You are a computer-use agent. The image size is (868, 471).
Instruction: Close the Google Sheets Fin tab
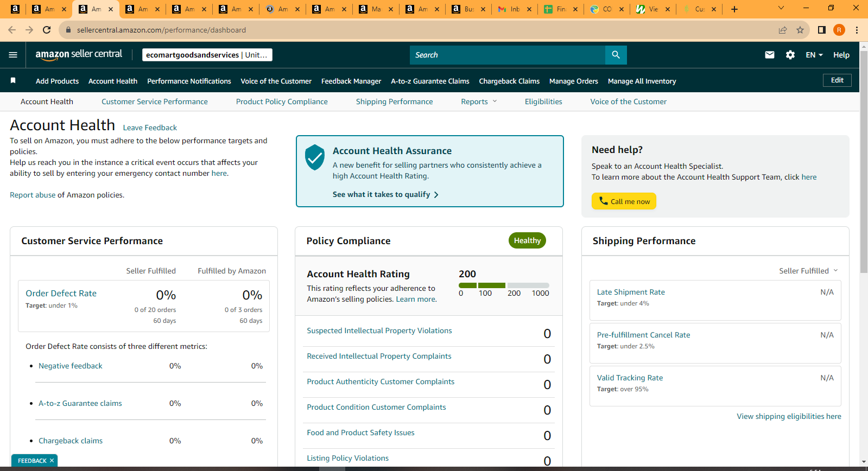coord(575,9)
